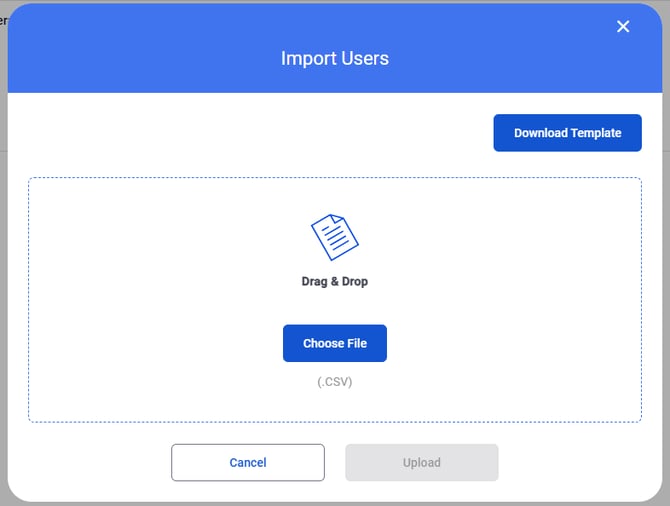Select the paper sheet icon above Drag & Drop
Viewport: 670px width, 506px height.
point(334,237)
